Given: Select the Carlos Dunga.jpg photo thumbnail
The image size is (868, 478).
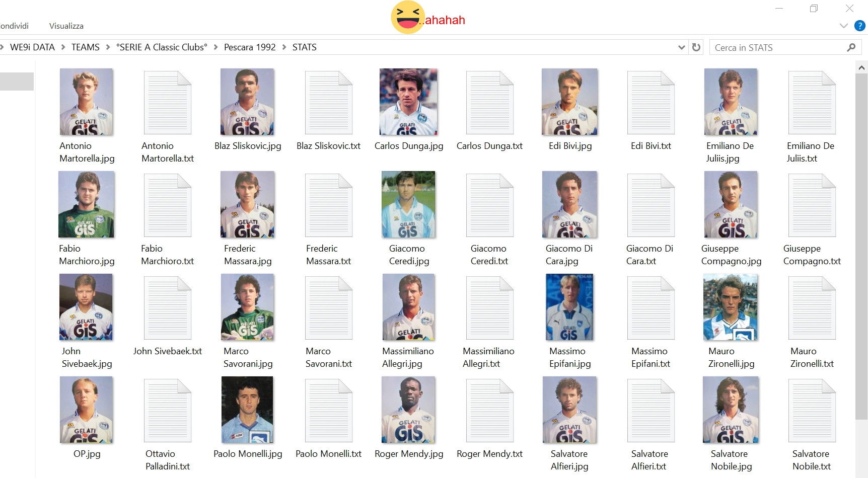Looking at the screenshot, I should pos(409,102).
